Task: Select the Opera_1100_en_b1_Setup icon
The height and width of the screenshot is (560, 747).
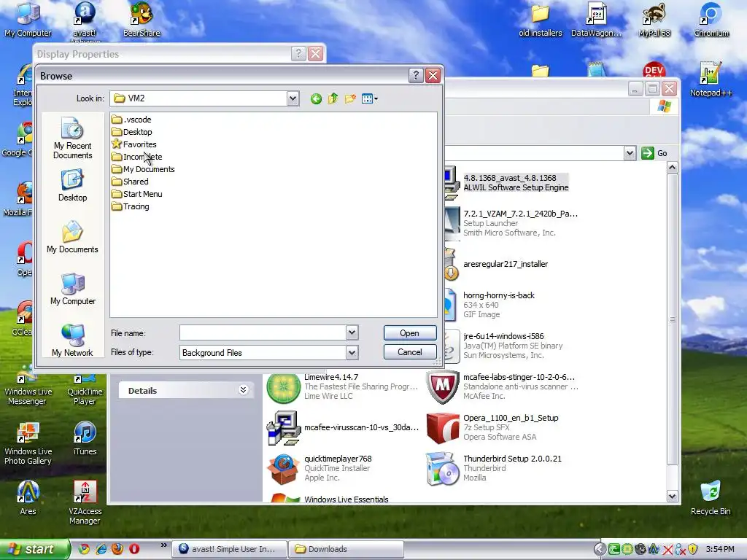Action: tap(443, 427)
